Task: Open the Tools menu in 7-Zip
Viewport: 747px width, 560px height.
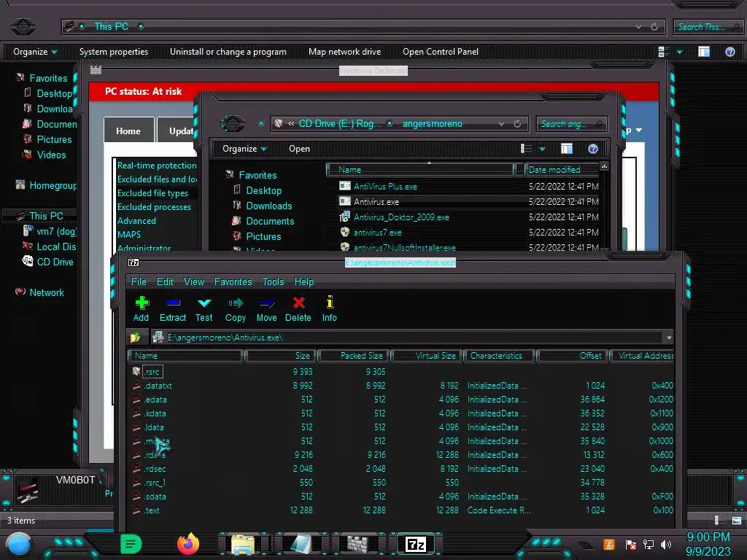Action: (273, 282)
